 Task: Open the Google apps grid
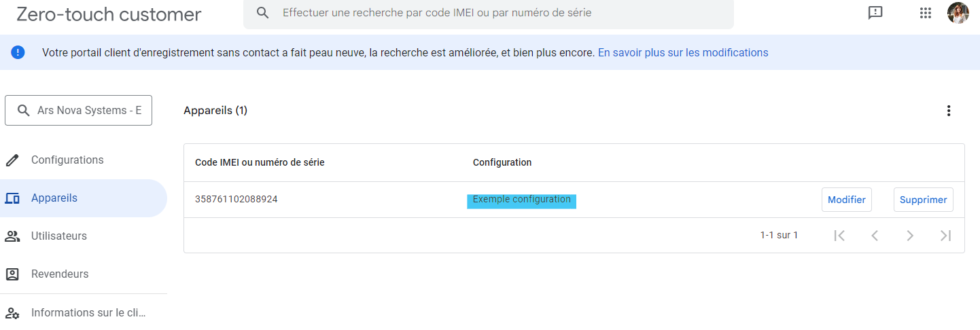point(925,13)
